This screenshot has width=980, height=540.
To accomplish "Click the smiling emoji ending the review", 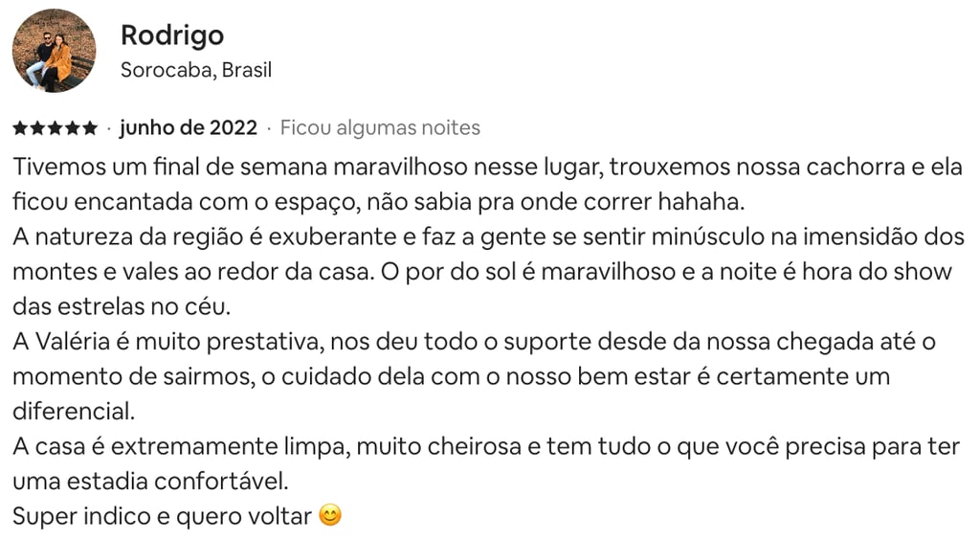I will (330, 516).
